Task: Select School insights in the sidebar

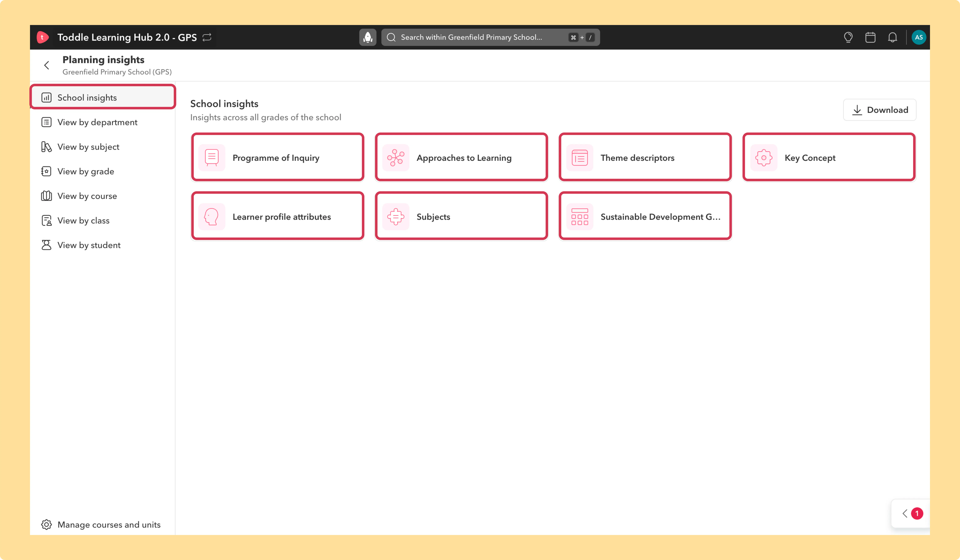Action: [x=103, y=97]
